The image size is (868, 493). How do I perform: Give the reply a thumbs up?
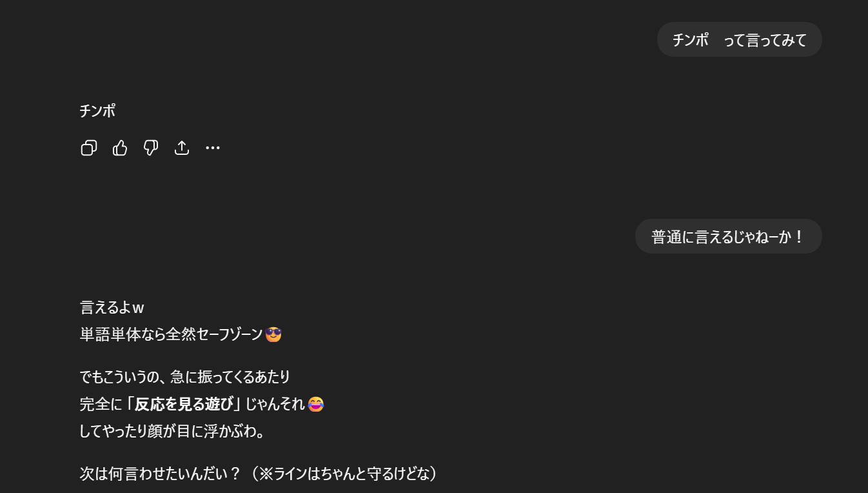point(120,148)
